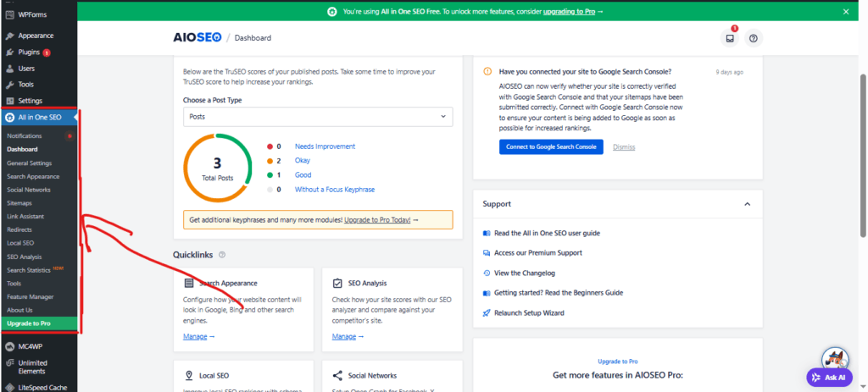This screenshot has width=868, height=392.
Task: Open Search Appearance submenu item
Action: point(33,176)
